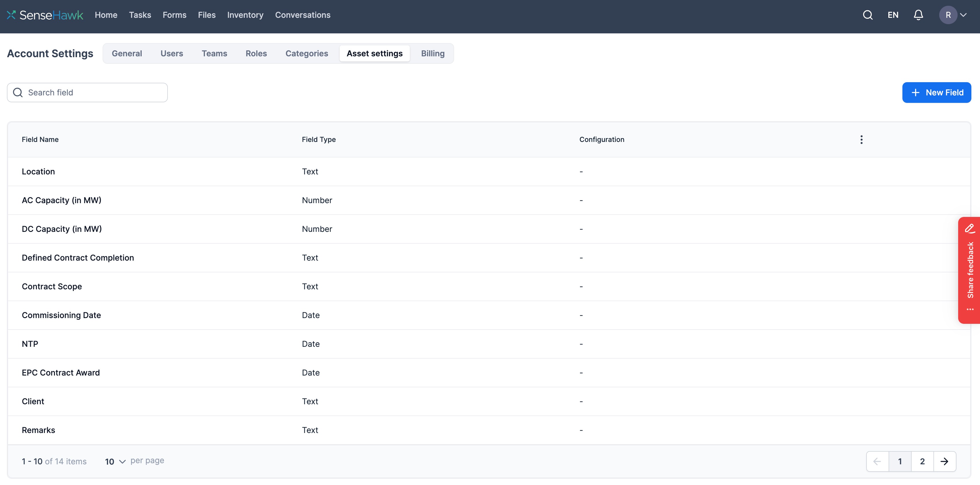Open the Files menu
Image resolution: width=980 pixels, height=485 pixels.
coord(207,15)
